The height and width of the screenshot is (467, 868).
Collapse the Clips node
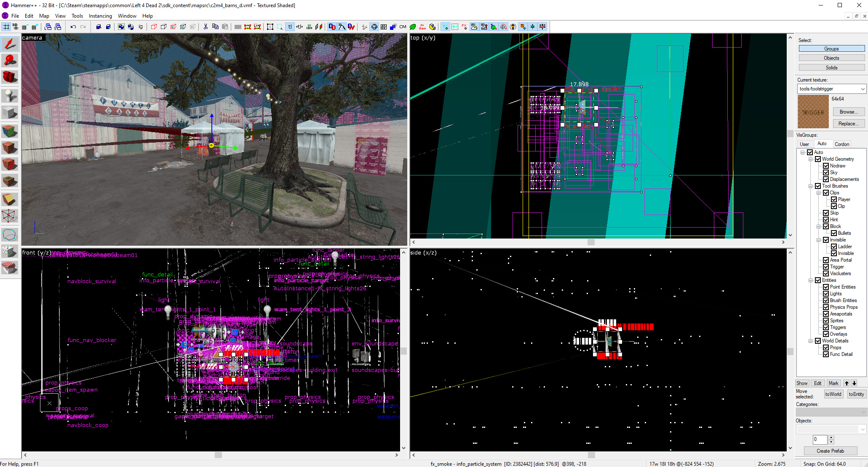coord(819,193)
